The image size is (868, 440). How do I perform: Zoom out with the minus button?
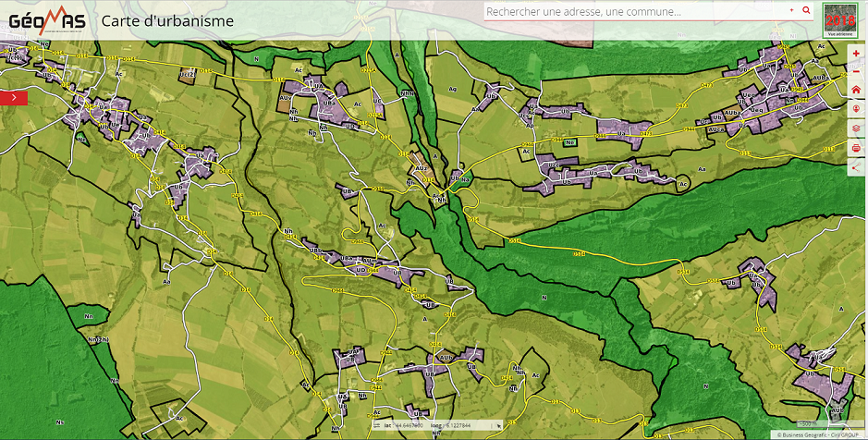tap(856, 71)
